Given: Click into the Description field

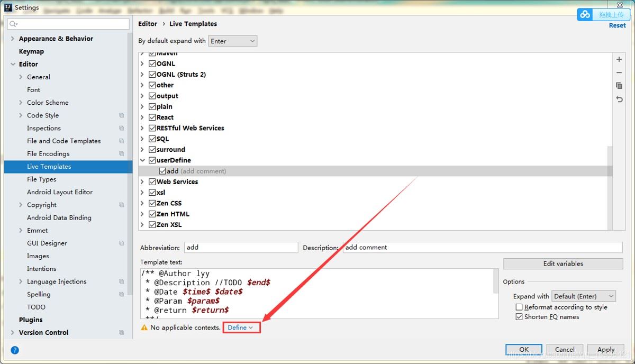Looking at the screenshot, I should pos(483,247).
